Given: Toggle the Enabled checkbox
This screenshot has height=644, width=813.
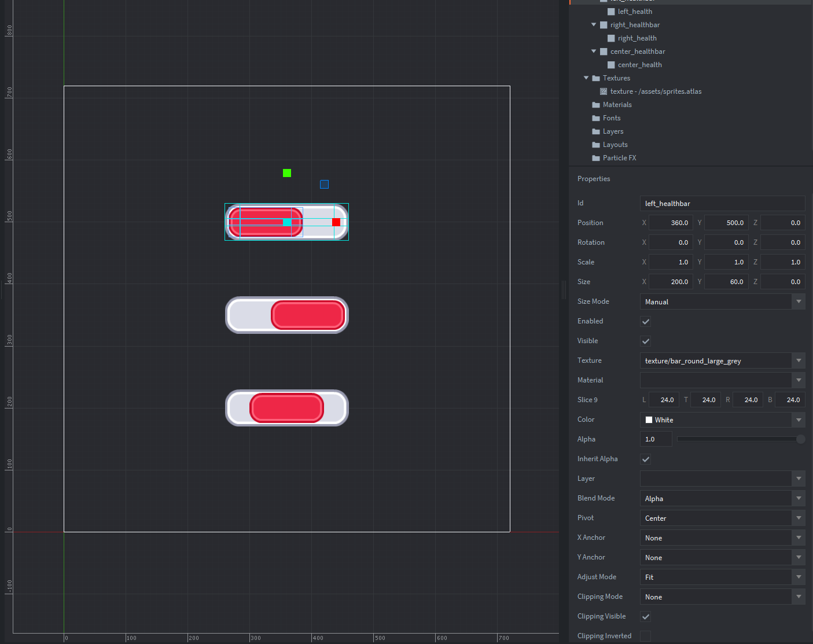Looking at the screenshot, I should click(x=646, y=322).
